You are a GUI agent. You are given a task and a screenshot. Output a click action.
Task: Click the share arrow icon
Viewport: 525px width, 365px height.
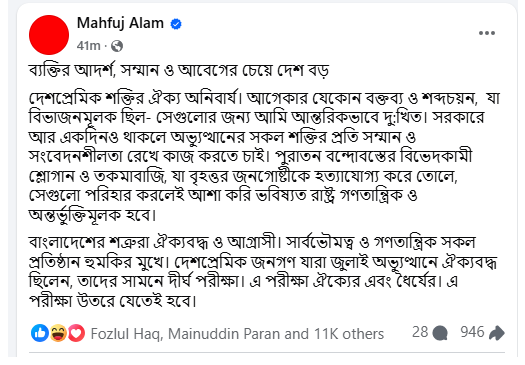click(x=497, y=333)
